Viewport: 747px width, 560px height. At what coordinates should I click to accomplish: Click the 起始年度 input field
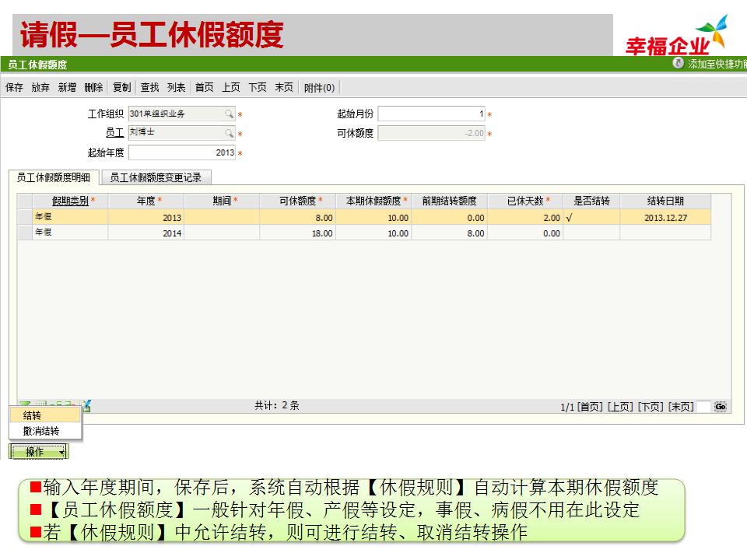181,153
